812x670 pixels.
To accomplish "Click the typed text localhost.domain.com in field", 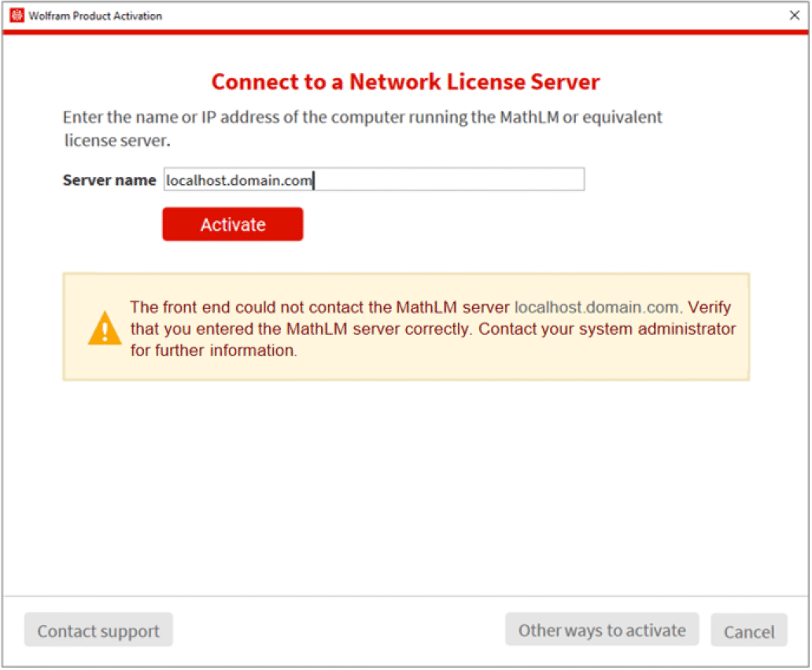I will pos(239,181).
